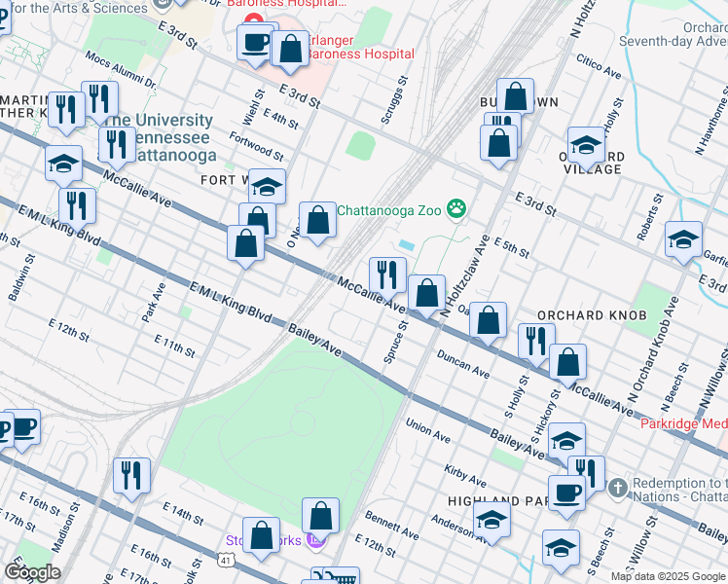Screen dimensions: 728x584
Task: Click the Orchard Knob neighborhood label
Action: (x=592, y=315)
